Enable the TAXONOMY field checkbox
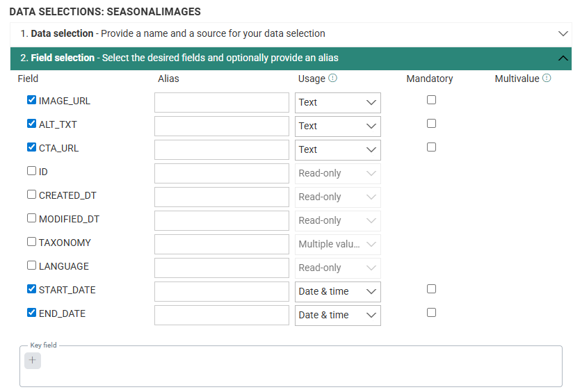Viewport: 573px width, 392px height. click(31, 242)
